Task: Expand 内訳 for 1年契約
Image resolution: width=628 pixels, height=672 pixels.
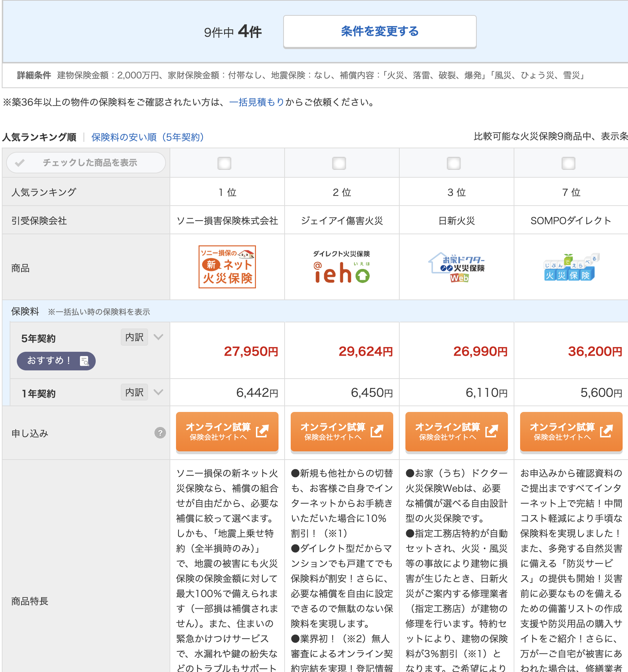Action: [134, 392]
